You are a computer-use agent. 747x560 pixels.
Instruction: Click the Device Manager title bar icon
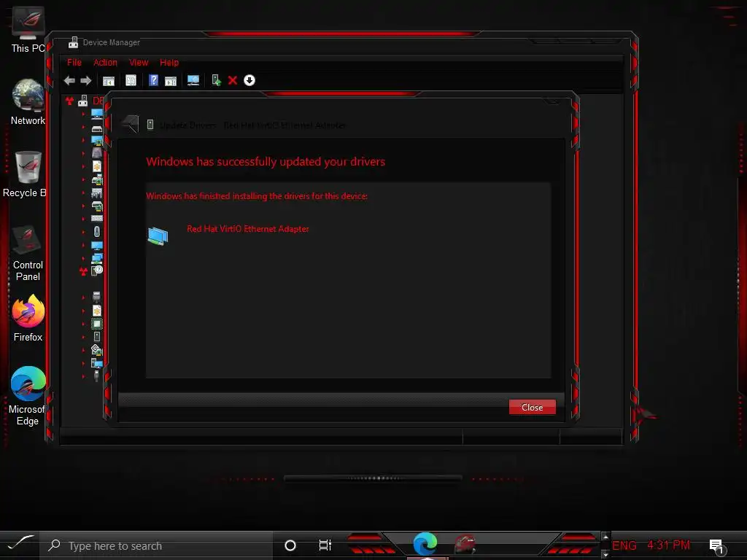74,42
